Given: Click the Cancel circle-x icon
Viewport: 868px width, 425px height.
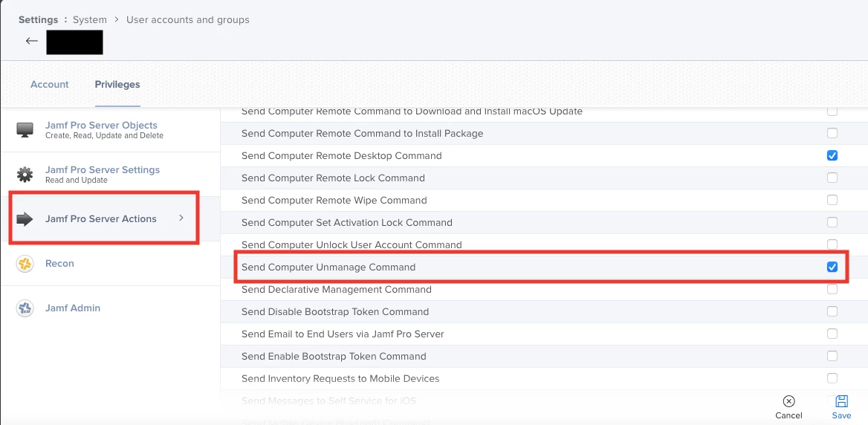Looking at the screenshot, I should click(788, 402).
